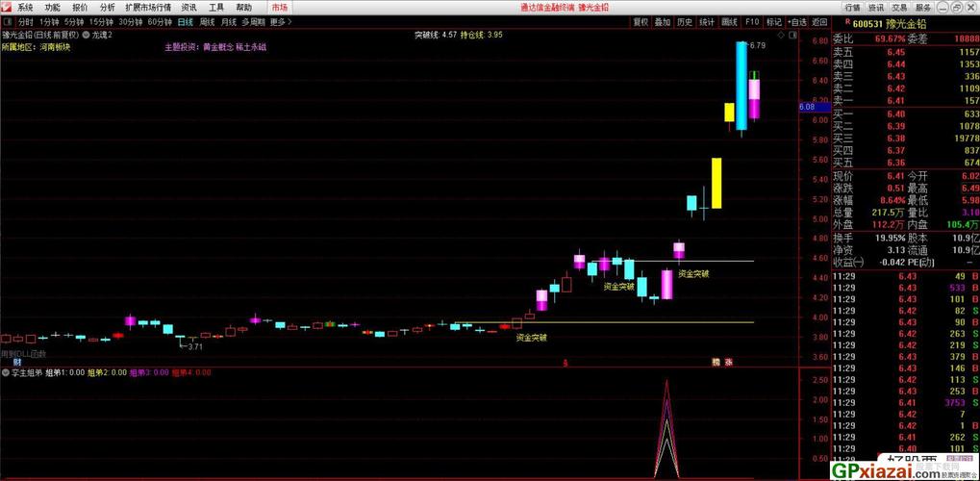
Task: Click the 卖五 price 6.45 row
Action: pos(905,52)
